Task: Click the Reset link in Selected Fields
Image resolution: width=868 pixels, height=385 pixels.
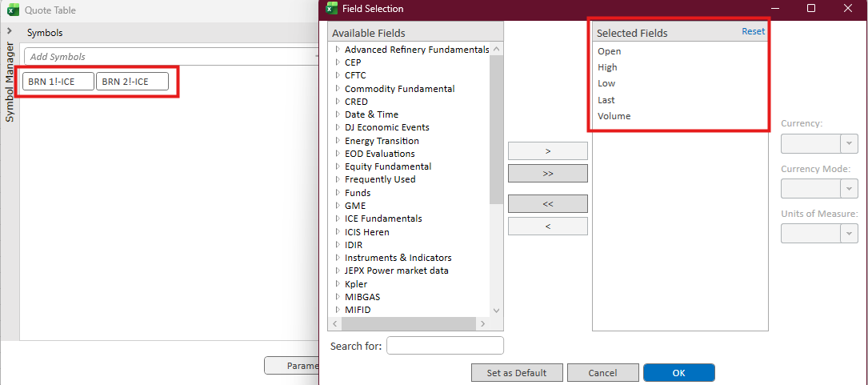Action: pyautogui.click(x=753, y=32)
